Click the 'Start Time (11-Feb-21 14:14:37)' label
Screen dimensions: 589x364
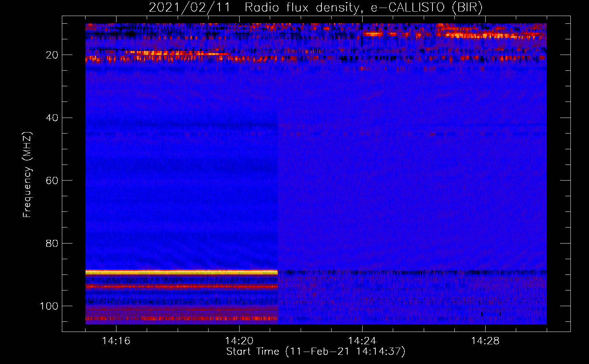coord(316,352)
